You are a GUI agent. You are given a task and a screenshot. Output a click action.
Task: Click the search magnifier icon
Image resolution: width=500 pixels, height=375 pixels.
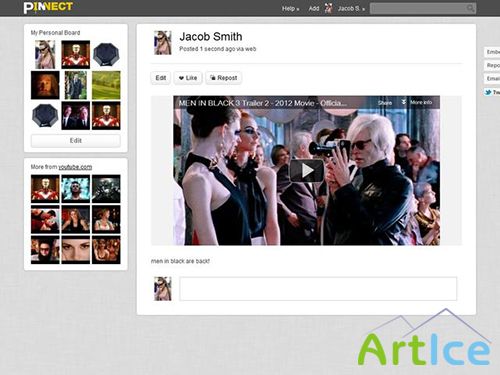(x=470, y=8)
